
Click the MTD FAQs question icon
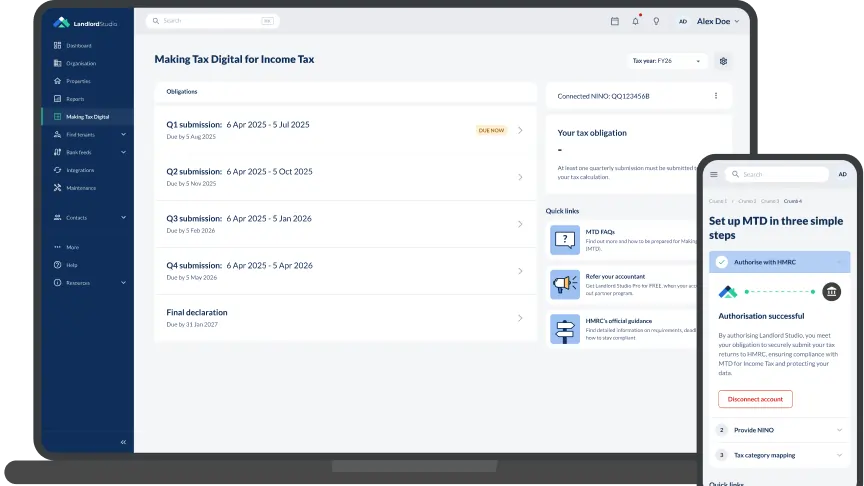(565, 240)
